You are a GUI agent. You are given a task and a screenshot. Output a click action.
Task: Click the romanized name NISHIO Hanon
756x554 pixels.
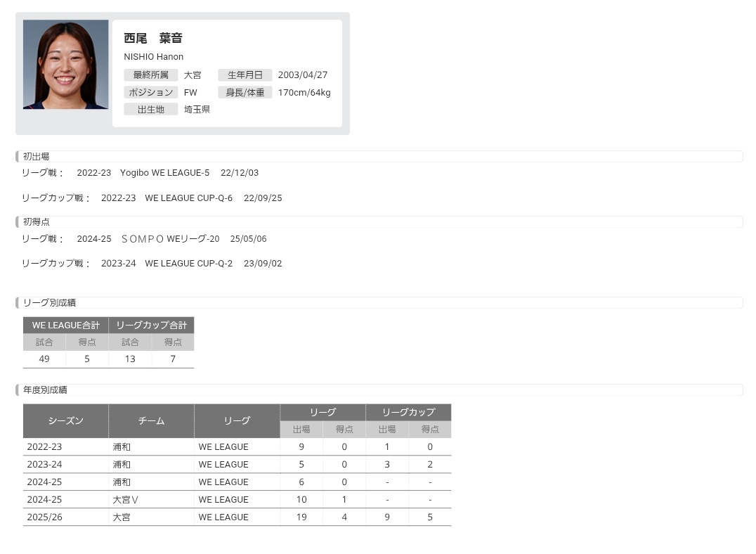point(153,56)
